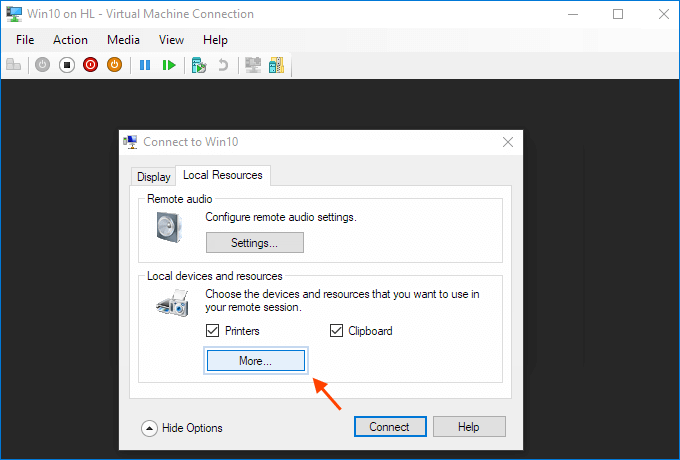Open remote audio Settings
This screenshot has width=680, height=460.
click(x=255, y=243)
